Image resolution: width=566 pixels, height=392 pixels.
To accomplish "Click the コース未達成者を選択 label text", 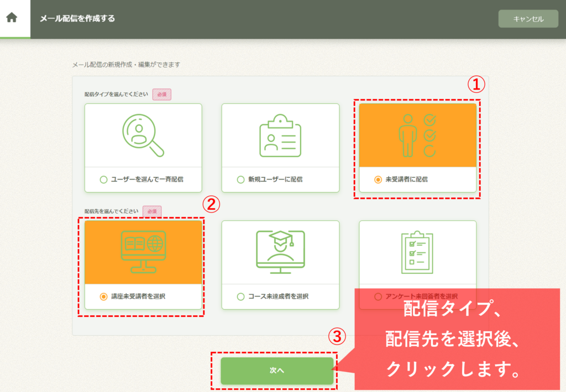I will [x=279, y=296].
